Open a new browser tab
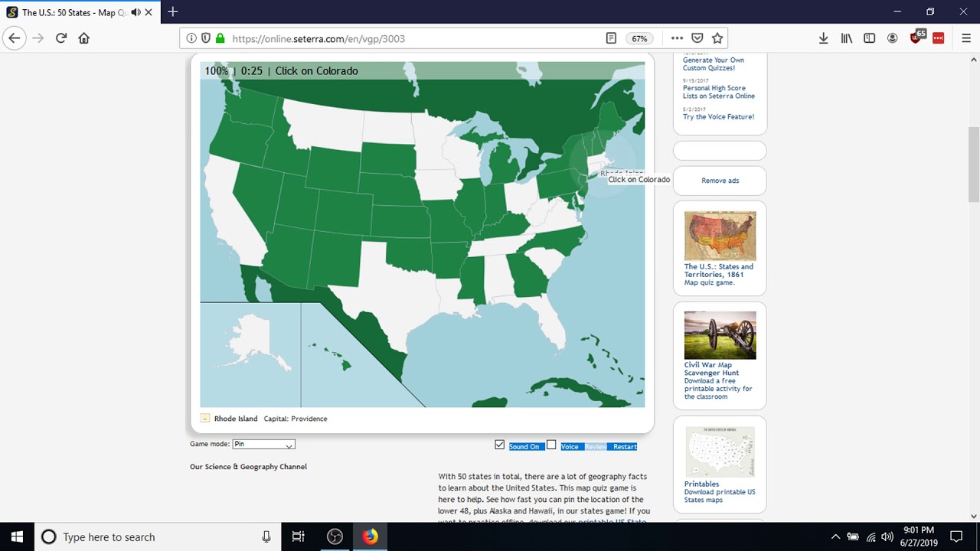Image resolution: width=980 pixels, height=551 pixels. click(x=173, y=11)
